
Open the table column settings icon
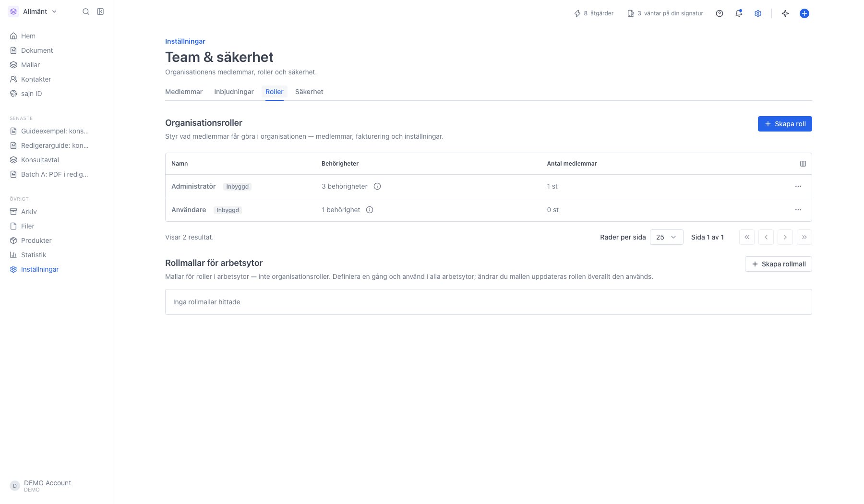click(x=803, y=164)
